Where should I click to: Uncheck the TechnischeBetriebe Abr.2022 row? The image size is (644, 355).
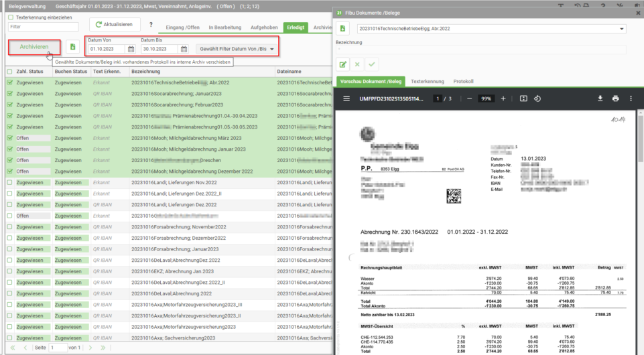10,82
